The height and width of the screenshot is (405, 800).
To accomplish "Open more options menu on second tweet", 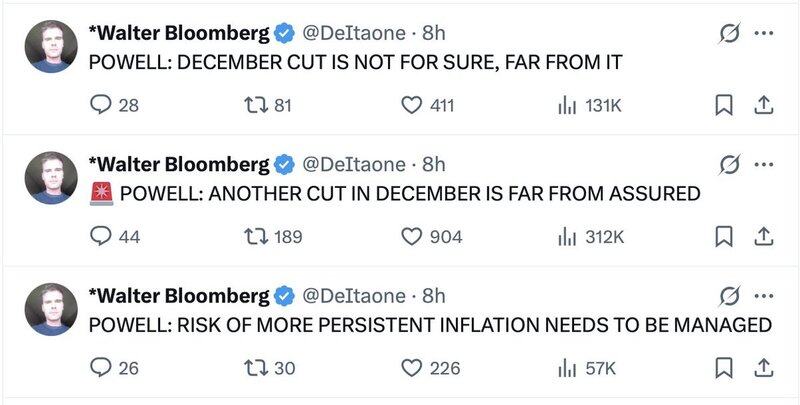I will [x=764, y=165].
